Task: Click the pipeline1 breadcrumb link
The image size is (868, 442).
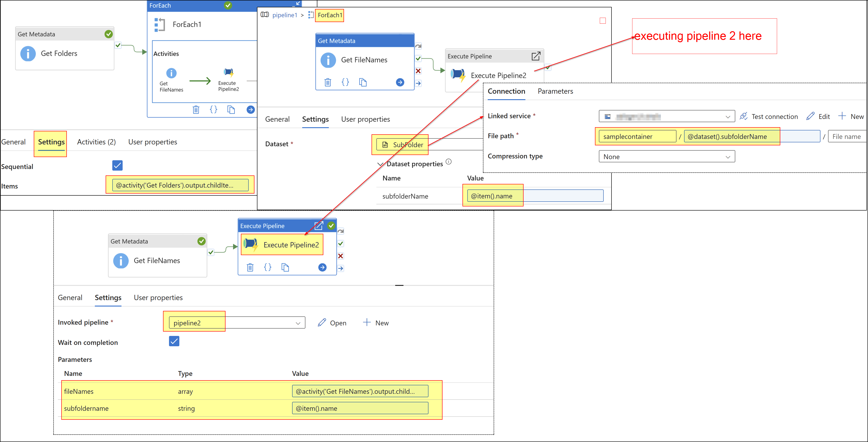Action: tap(285, 15)
